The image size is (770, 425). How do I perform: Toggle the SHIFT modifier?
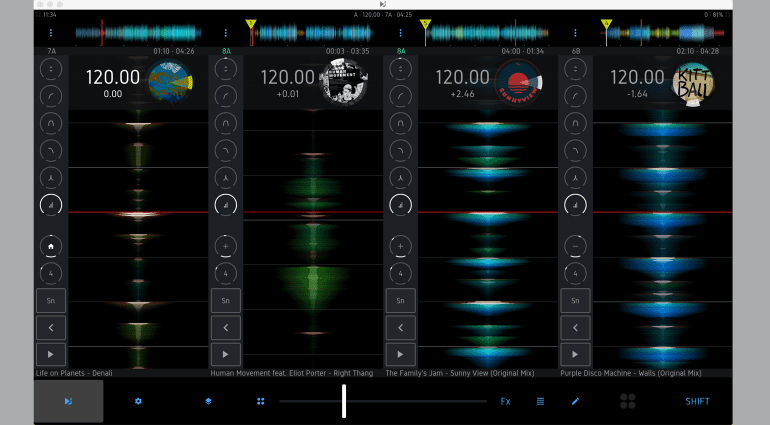[697, 401]
